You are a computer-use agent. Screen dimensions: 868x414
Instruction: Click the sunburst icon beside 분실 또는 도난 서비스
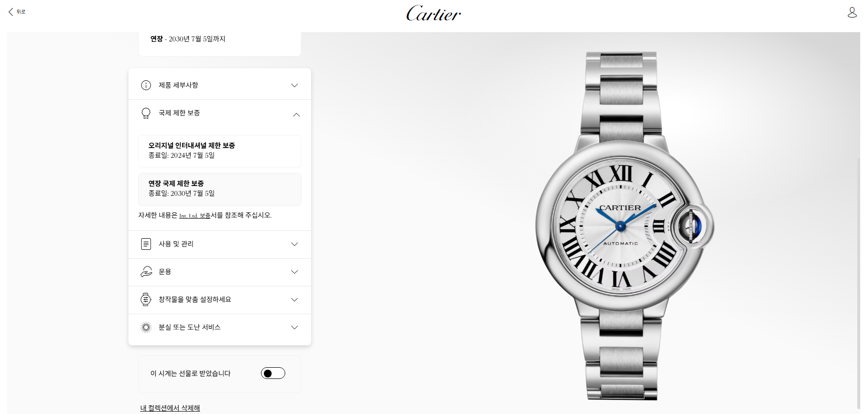point(146,327)
